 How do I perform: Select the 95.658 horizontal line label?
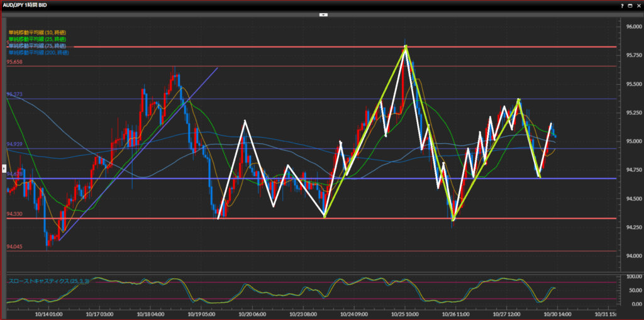[x=14, y=62]
